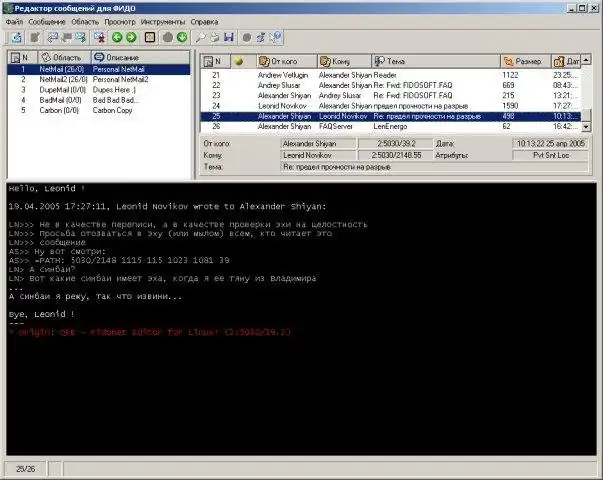
Task: Click the green down arrow toolbar icon
Action: click(x=182, y=37)
